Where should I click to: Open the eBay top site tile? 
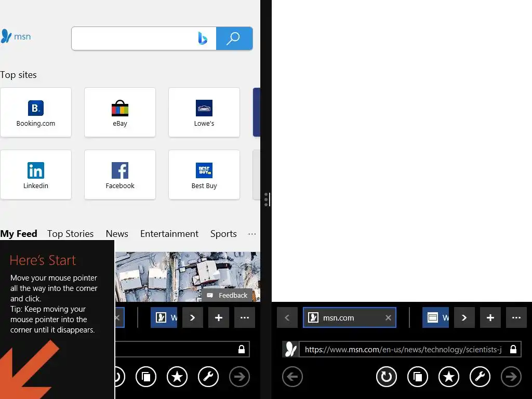pos(120,112)
